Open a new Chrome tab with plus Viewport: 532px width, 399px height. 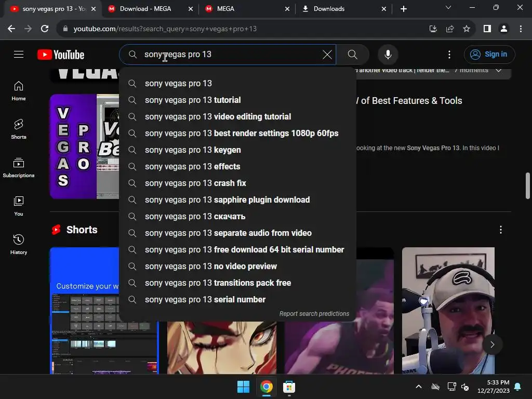pyautogui.click(x=403, y=9)
